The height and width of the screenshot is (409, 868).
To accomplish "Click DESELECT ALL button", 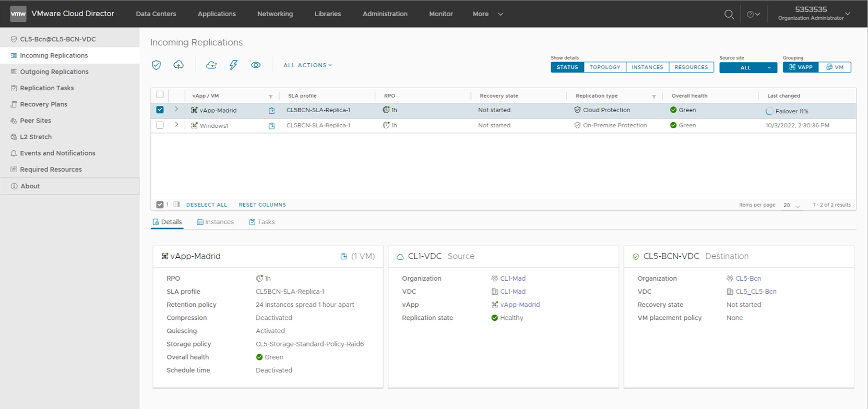I will coord(207,205).
